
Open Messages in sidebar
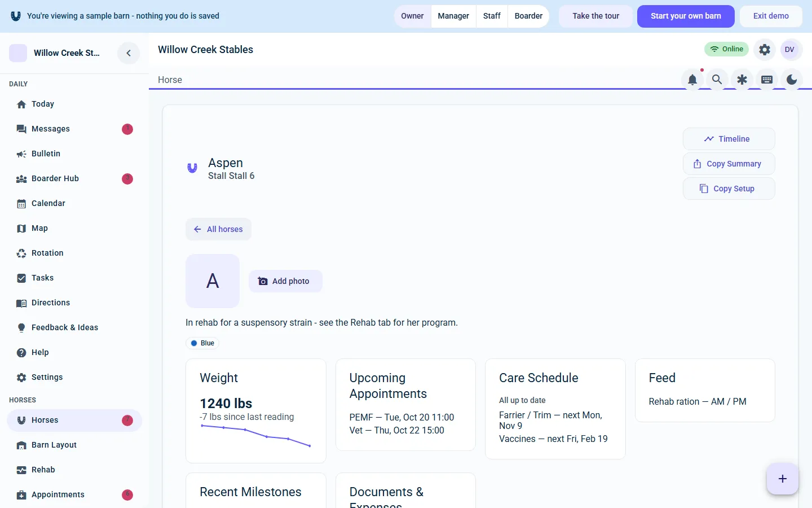tap(74, 129)
